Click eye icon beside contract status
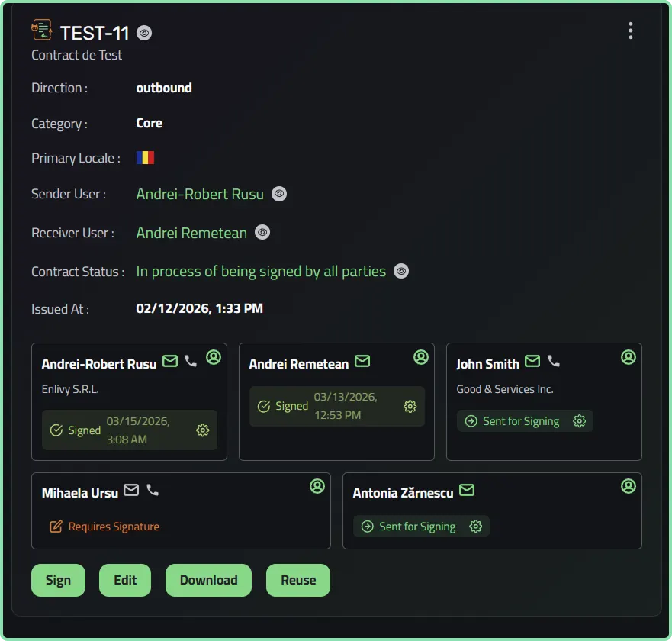The image size is (672, 641). (x=401, y=271)
